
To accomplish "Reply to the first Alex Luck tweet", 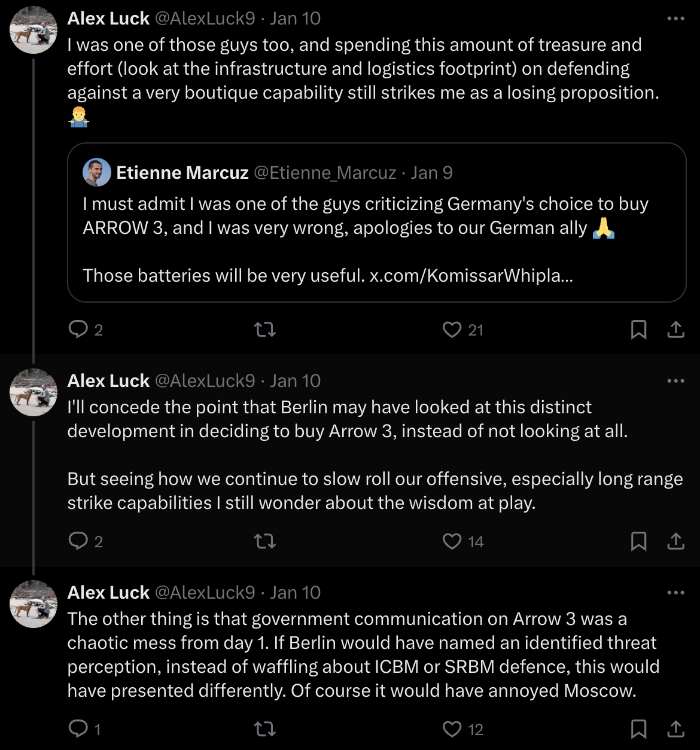I will pyautogui.click(x=78, y=329).
